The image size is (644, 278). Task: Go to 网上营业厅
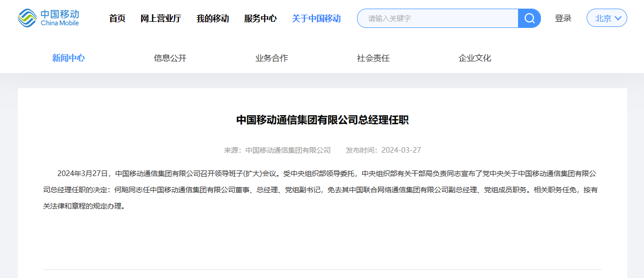pos(160,18)
